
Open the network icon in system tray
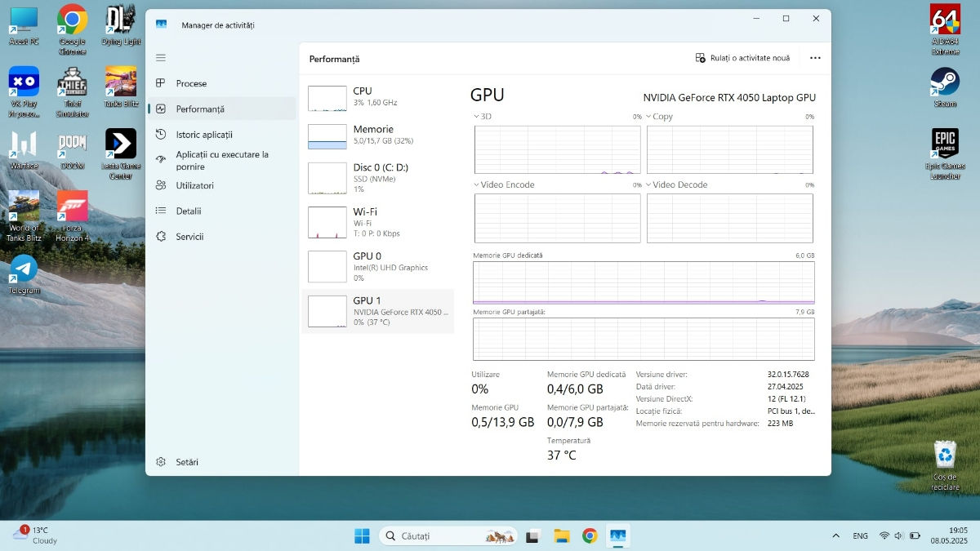pyautogui.click(x=884, y=535)
